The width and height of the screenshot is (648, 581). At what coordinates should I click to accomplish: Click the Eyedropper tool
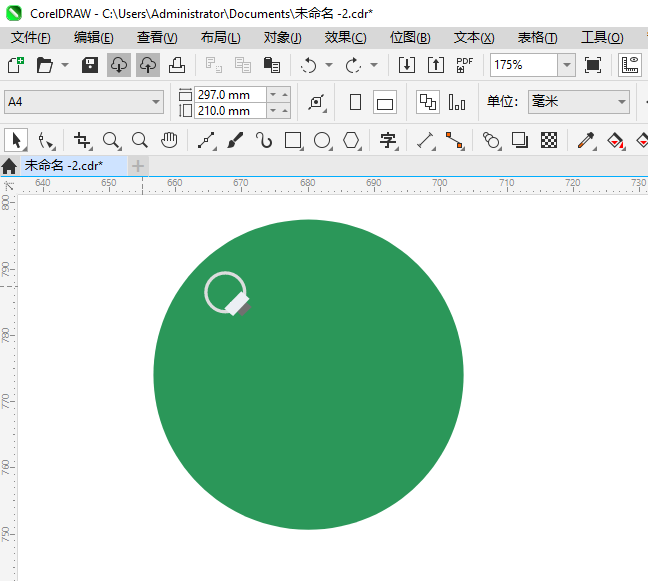pos(586,141)
